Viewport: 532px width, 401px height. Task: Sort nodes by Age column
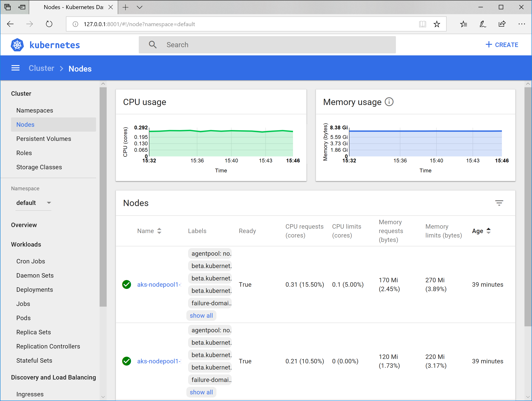coord(481,231)
